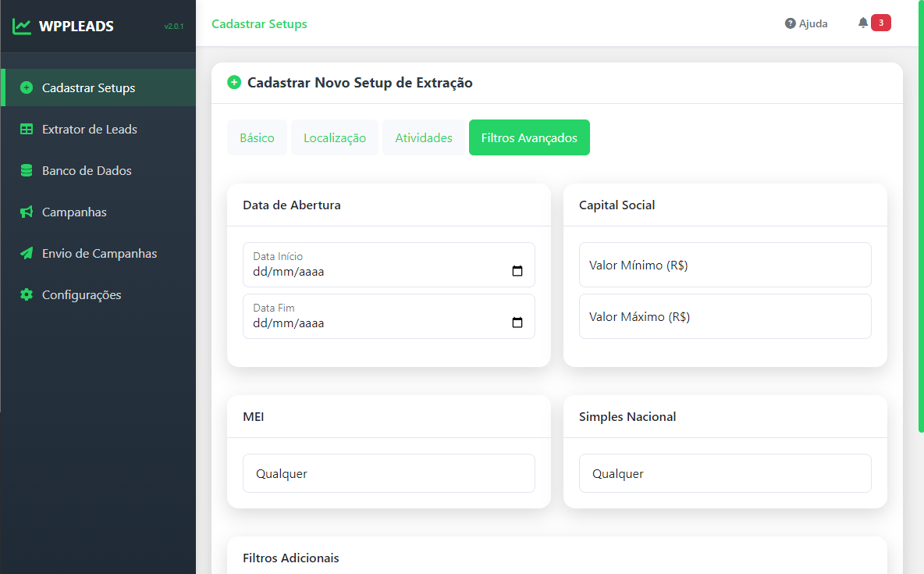Viewport: 924px width, 574px height.
Task: Open the calendar picker for Data Fim
Action: pos(517,321)
